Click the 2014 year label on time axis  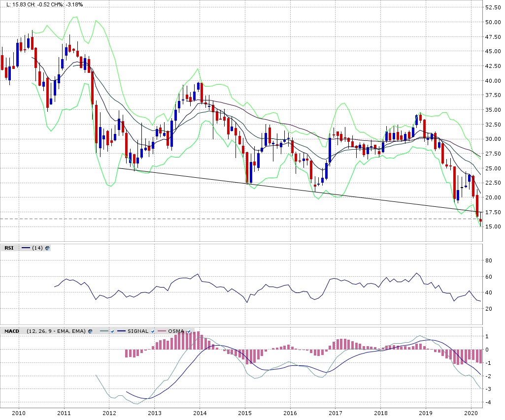point(200,414)
